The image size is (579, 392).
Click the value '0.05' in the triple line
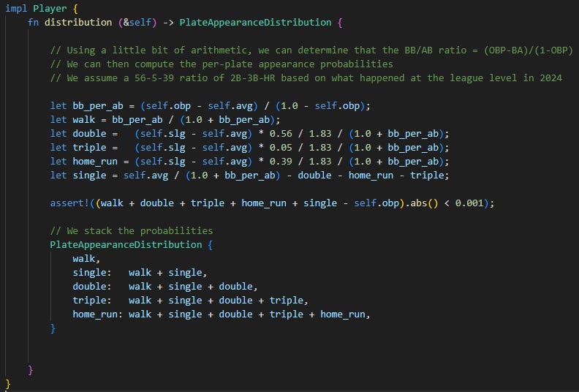[x=281, y=148]
